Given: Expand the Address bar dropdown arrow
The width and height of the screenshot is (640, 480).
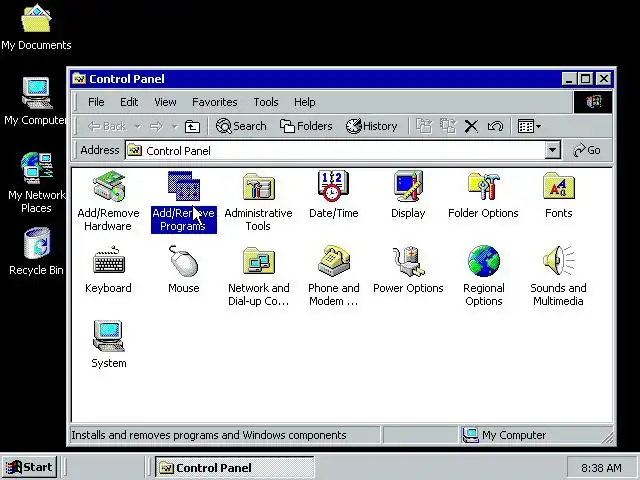Looking at the screenshot, I should [x=552, y=150].
